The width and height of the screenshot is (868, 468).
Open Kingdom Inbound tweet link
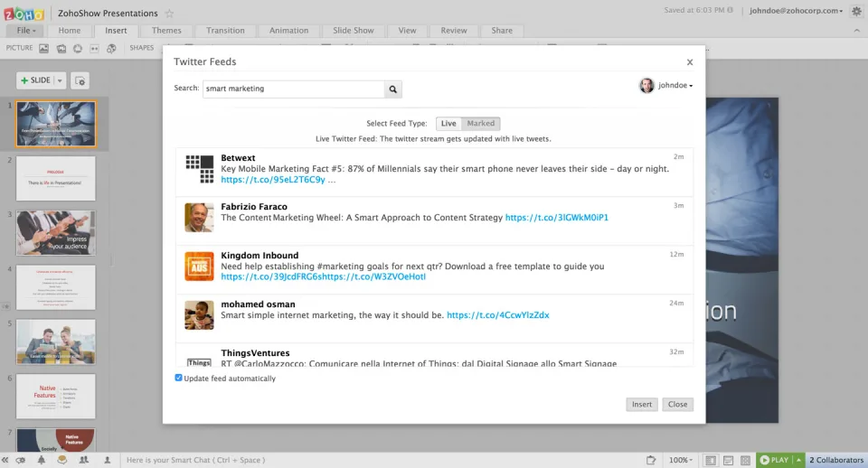[324, 276]
